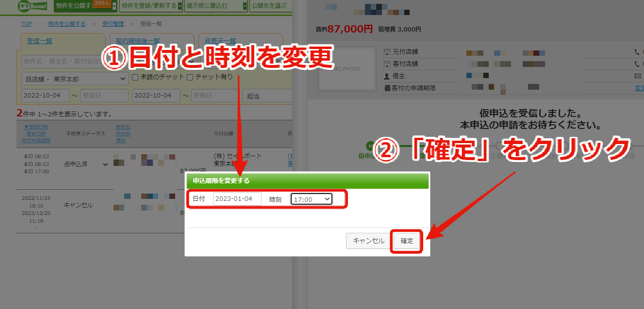
Task: Click the envelope mail icon
Action: click(638, 76)
